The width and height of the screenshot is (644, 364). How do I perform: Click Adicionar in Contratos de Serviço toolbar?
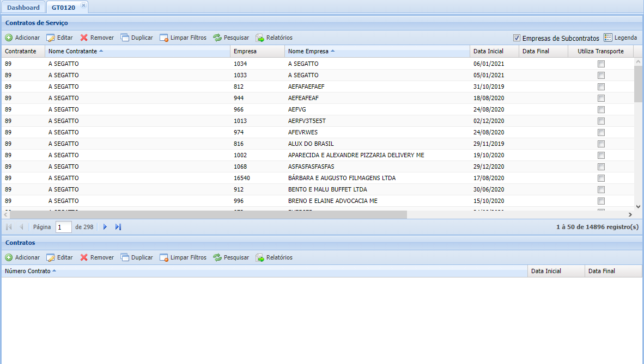tap(22, 38)
